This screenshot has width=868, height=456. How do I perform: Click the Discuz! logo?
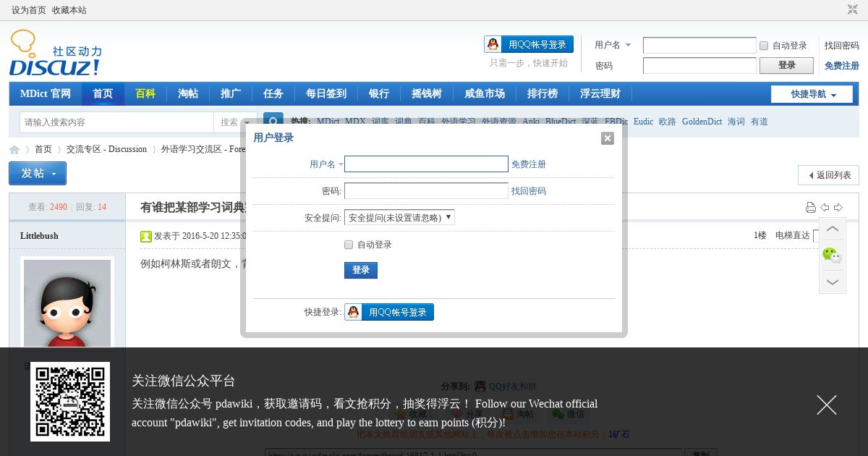click(56, 54)
